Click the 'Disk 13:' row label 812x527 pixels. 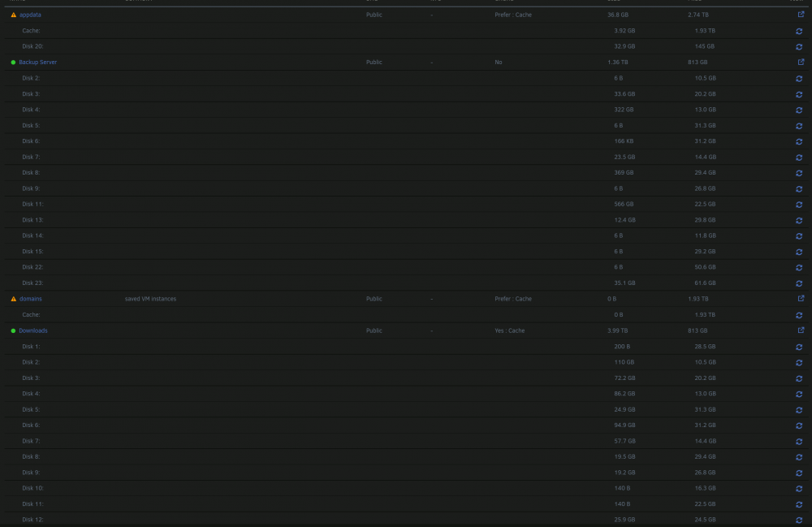(32, 220)
